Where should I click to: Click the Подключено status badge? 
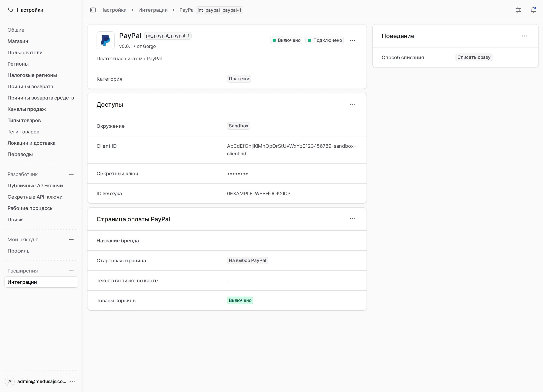[325, 41]
